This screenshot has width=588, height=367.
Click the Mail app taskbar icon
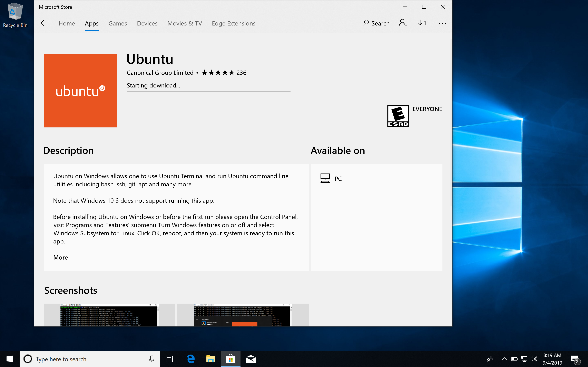pyautogui.click(x=251, y=359)
